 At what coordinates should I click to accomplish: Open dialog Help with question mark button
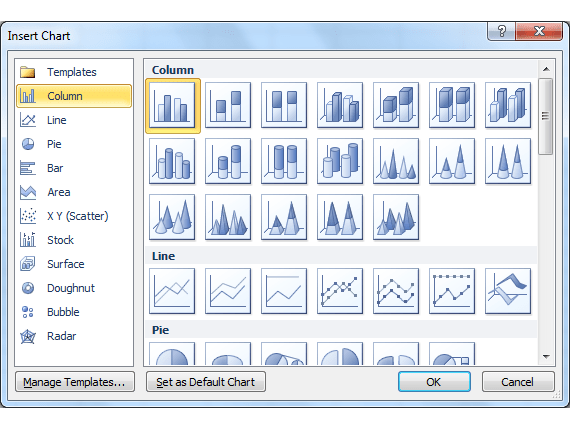coord(501,31)
